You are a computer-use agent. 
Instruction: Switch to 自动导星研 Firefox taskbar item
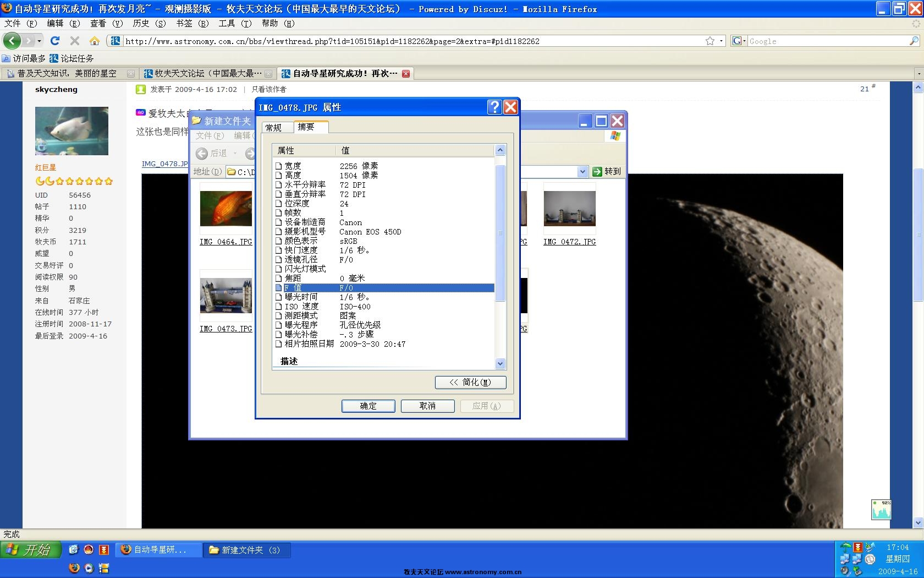tap(159, 549)
